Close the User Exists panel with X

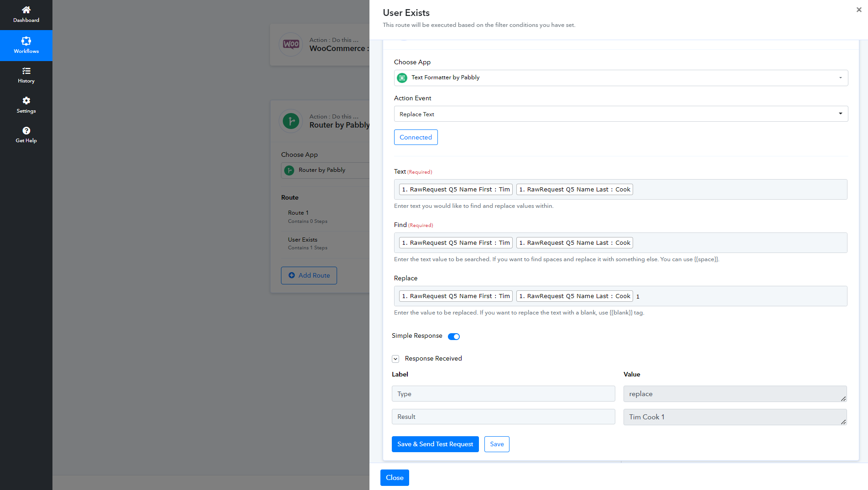pos(859,10)
